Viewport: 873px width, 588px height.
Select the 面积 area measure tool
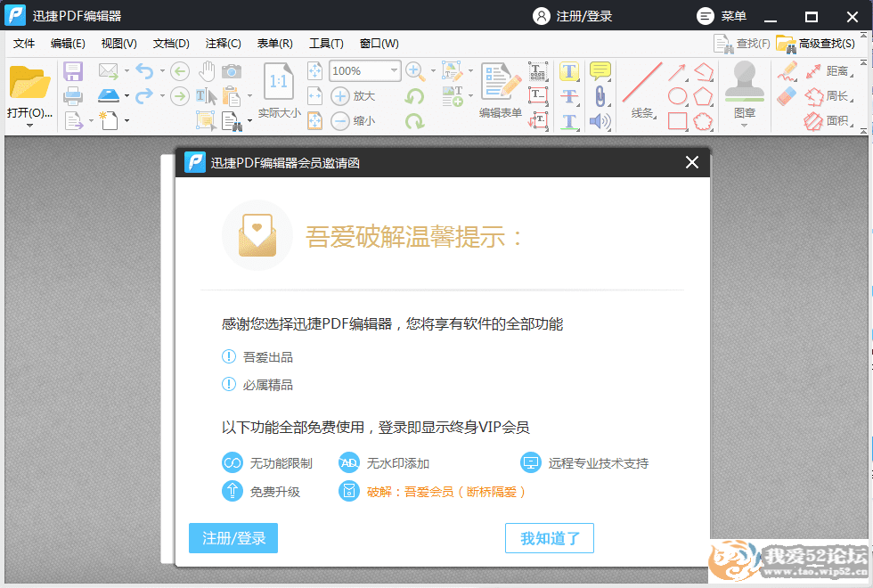pyautogui.click(x=828, y=121)
